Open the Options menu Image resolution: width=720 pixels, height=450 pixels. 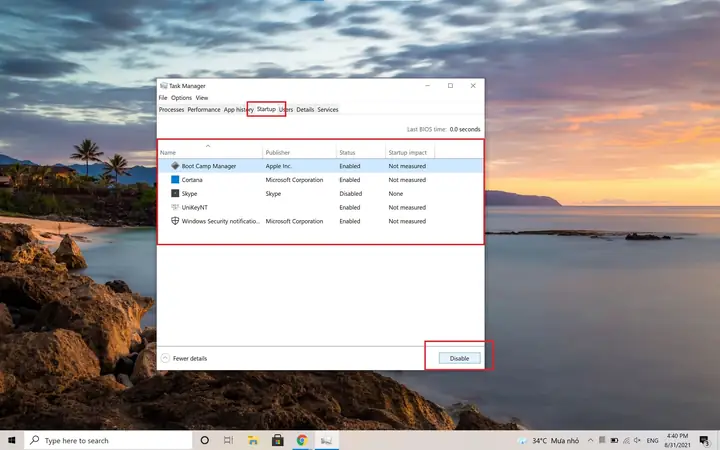181,98
